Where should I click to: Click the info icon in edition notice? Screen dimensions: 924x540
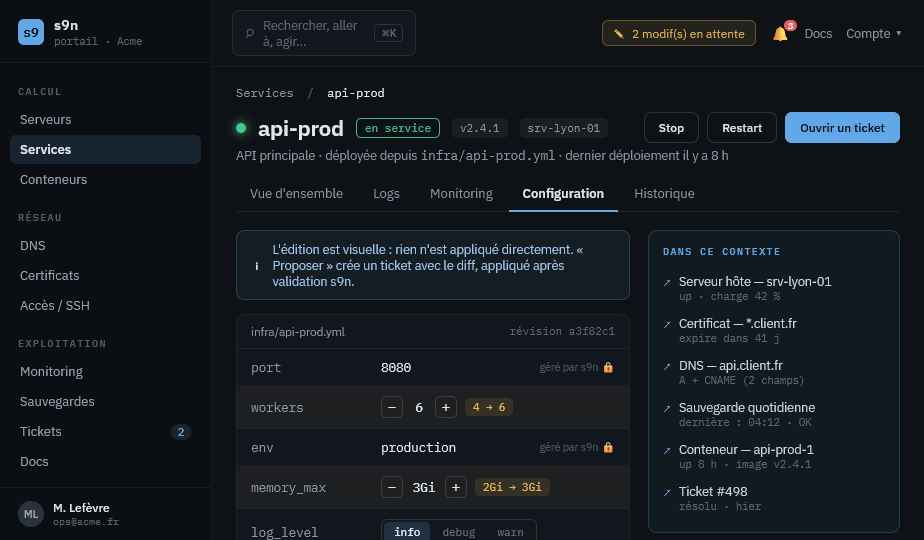pyautogui.click(x=256, y=266)
